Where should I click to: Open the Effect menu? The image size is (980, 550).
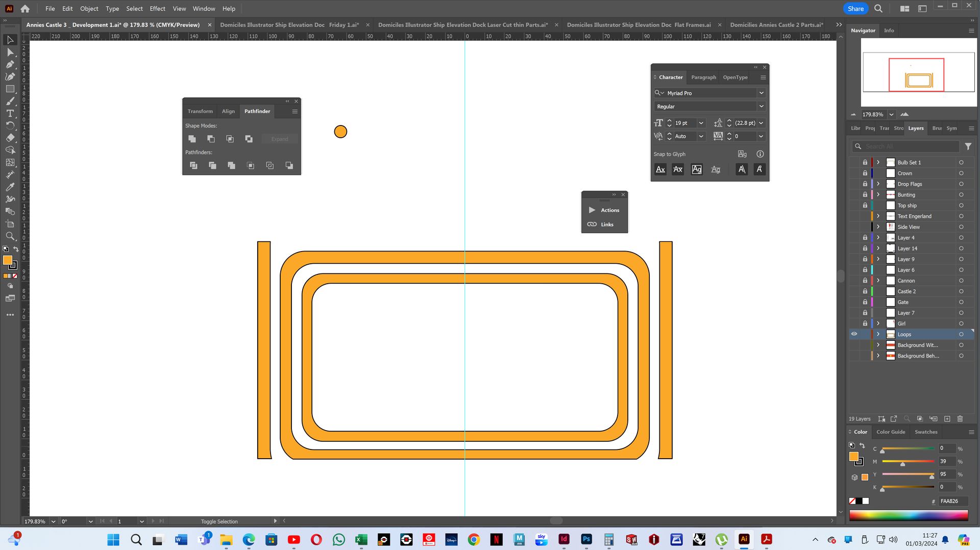(157, 9)
